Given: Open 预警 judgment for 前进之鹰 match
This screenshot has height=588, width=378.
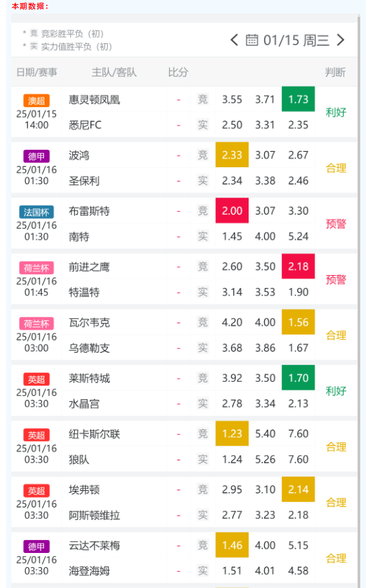Looking at the screenshot, I should click(x=336, y=279).
